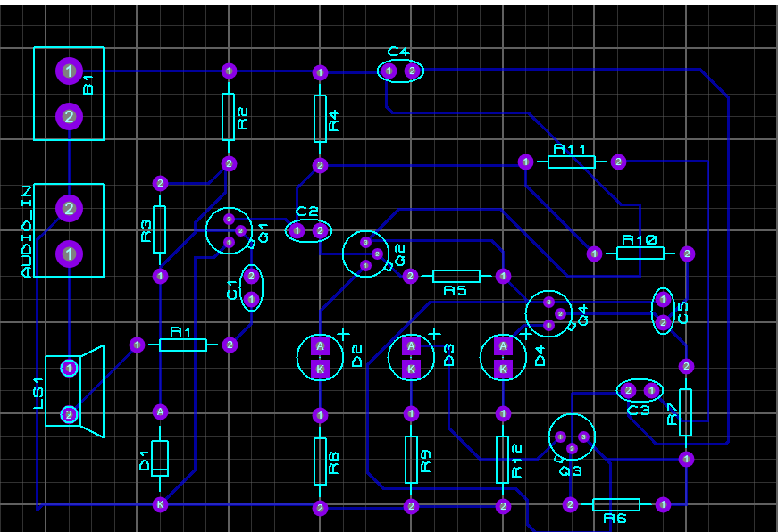Image resolution: width=778 pixels, height=532 pixels.
Task: Select resistor R1 body
Action: 183,345
